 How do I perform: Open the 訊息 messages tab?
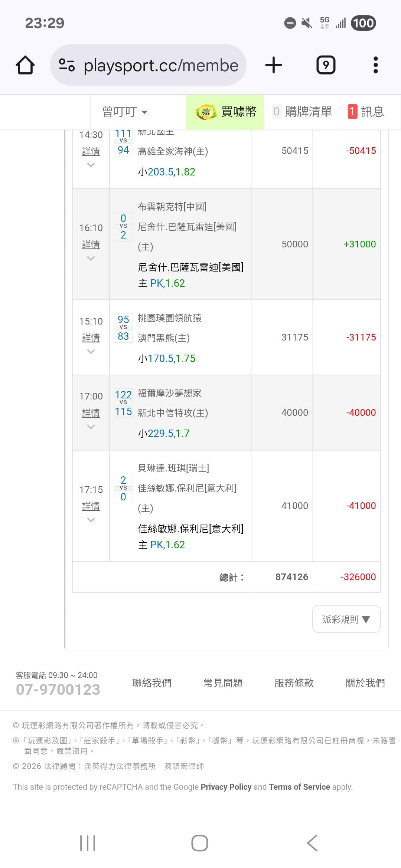coord(366,112)
